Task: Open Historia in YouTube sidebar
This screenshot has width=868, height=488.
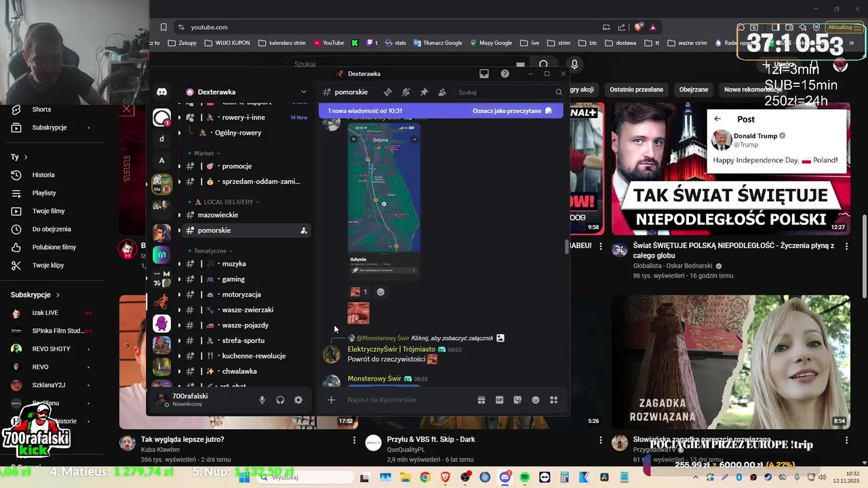Action: [x=43, y=175]
